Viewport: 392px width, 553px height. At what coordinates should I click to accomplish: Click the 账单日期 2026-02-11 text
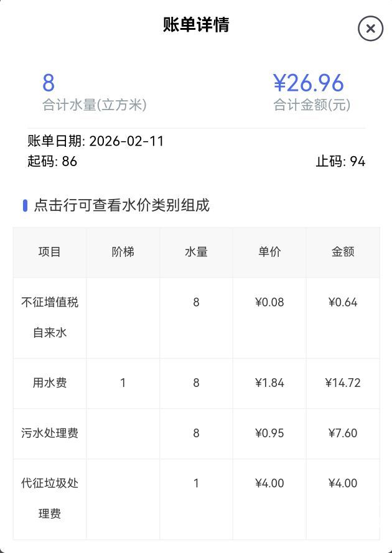tap(96, 141)
